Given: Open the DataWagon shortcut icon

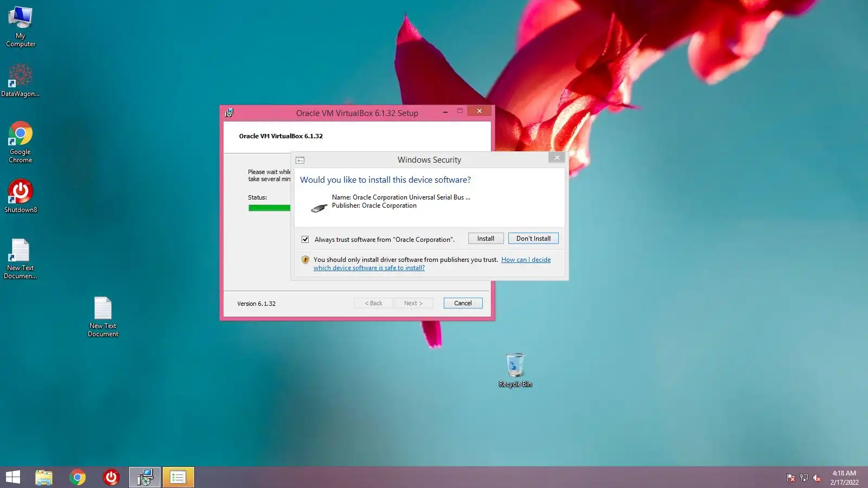Looking at the screenshot, I should point(20,80).
